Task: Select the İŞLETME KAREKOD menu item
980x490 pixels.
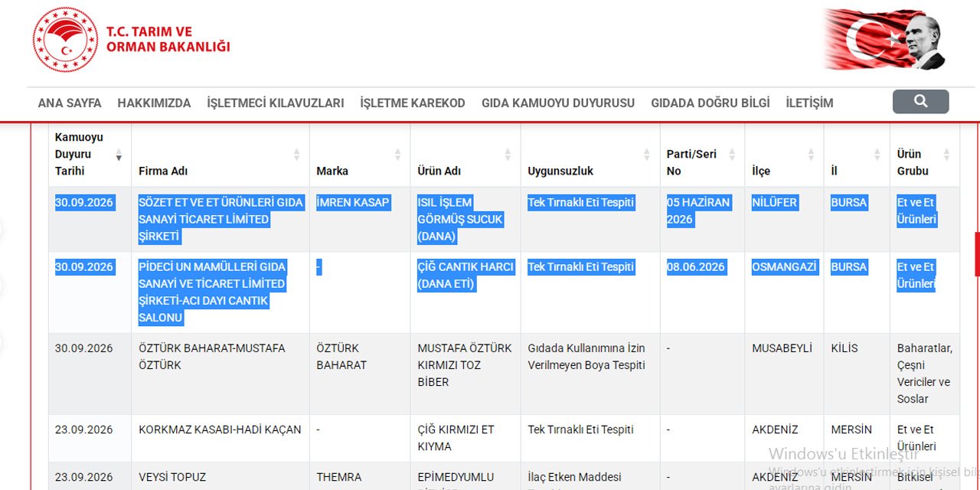Action: [413, 103]
